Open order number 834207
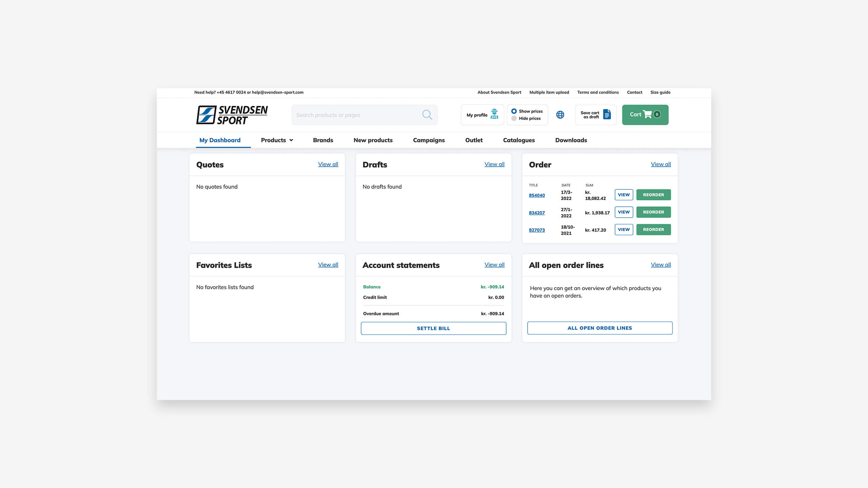This screenshot has height=488, width=868. coord(537,213)
